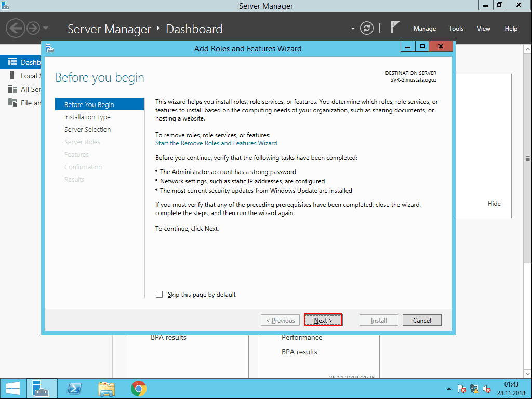Launch PowerShell from the taskbar
Viewport: 532px width, 399px height.
(x=74, y=388)
